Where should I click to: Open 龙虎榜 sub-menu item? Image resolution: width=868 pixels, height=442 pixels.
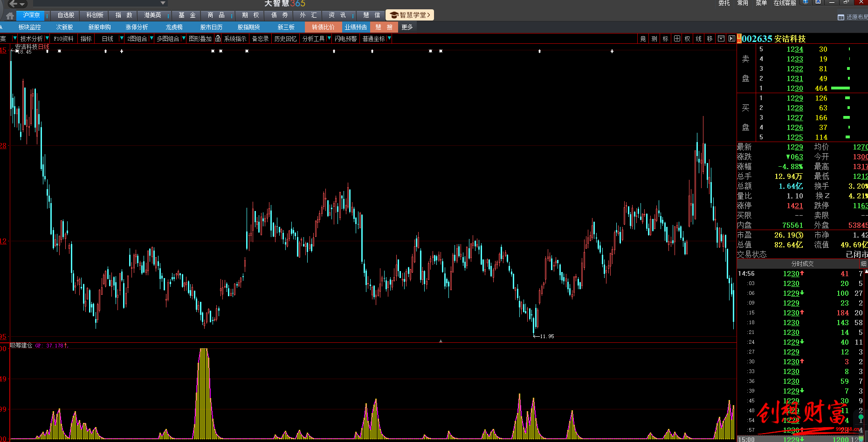pos(174,27)
